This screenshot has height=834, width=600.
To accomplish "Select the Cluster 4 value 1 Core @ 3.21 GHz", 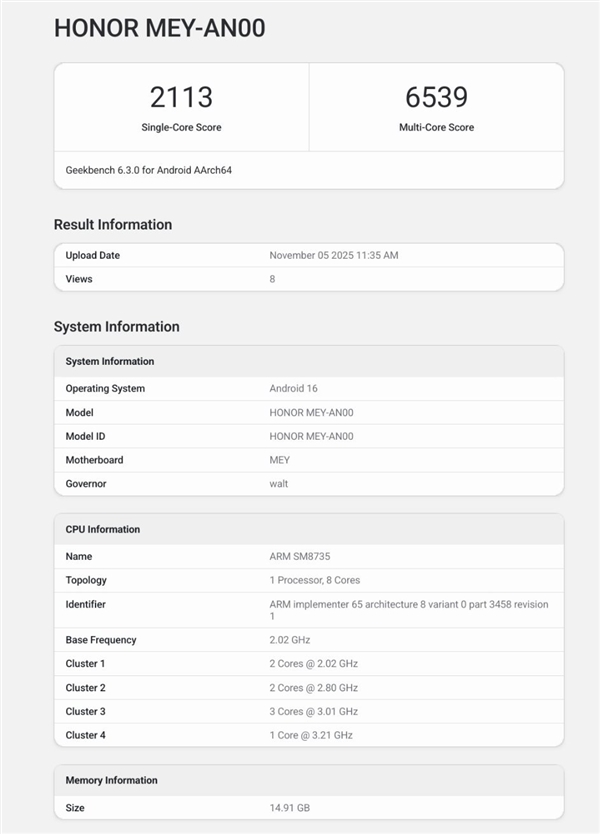I will coord(311,736).
